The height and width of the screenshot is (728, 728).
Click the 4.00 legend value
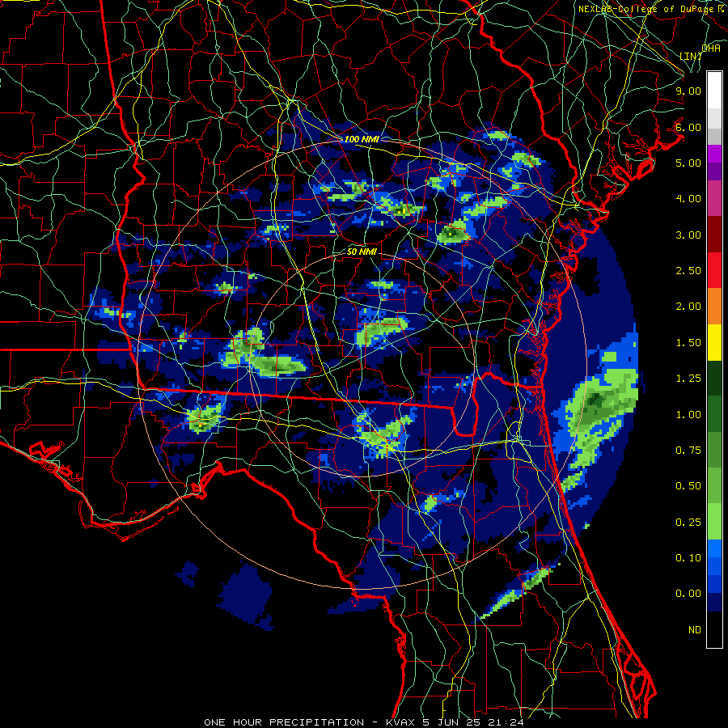point(688,199)
